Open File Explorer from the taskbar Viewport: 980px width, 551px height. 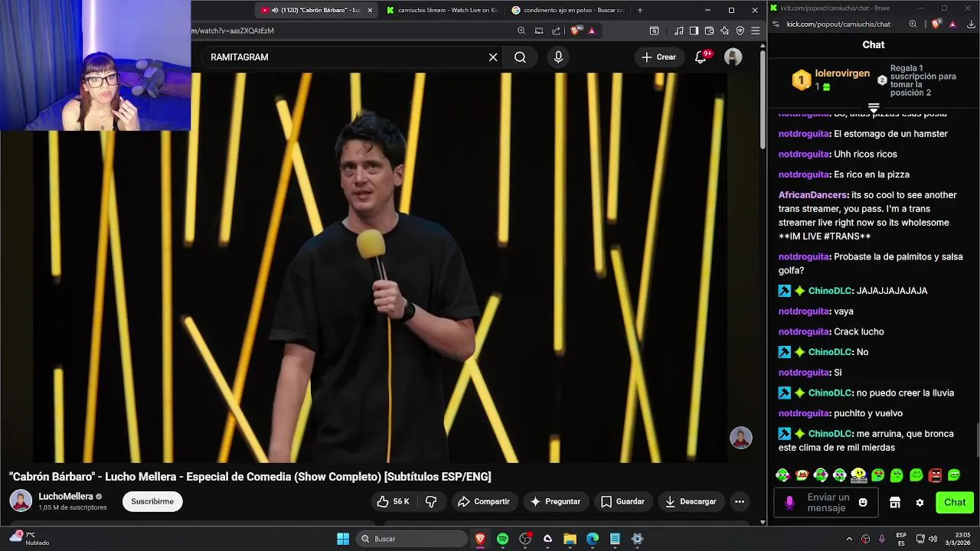(570, 539)
